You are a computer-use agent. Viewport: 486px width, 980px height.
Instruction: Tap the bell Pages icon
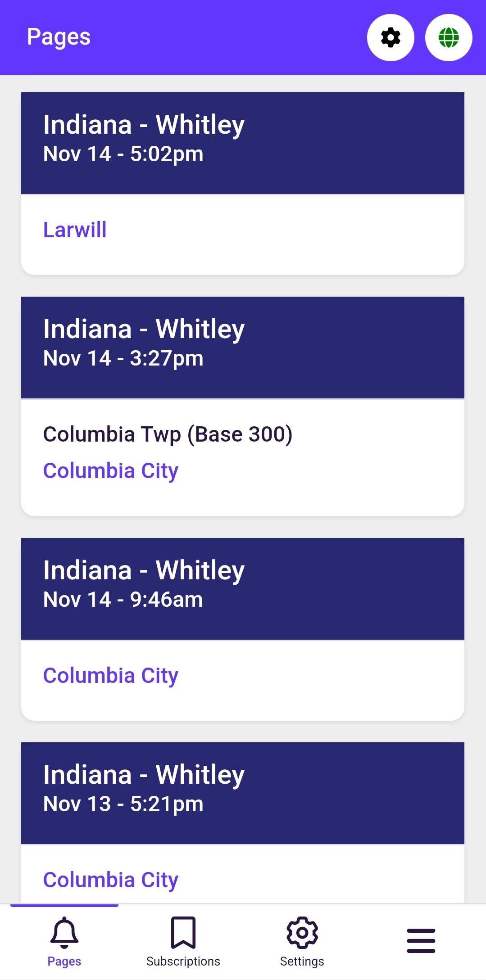pyautogui.click(x=64, y=932)
